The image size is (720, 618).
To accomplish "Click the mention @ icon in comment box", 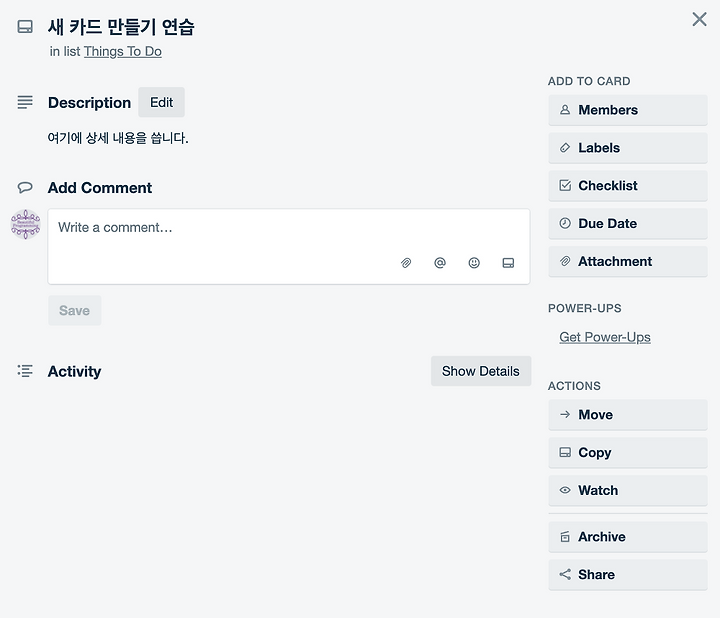I will [440, 263].
